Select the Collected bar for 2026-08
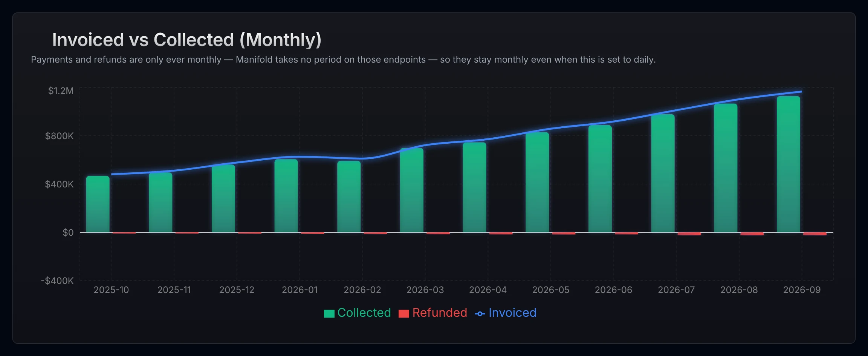Screen dimensions: 868x356 pos(726,168)
